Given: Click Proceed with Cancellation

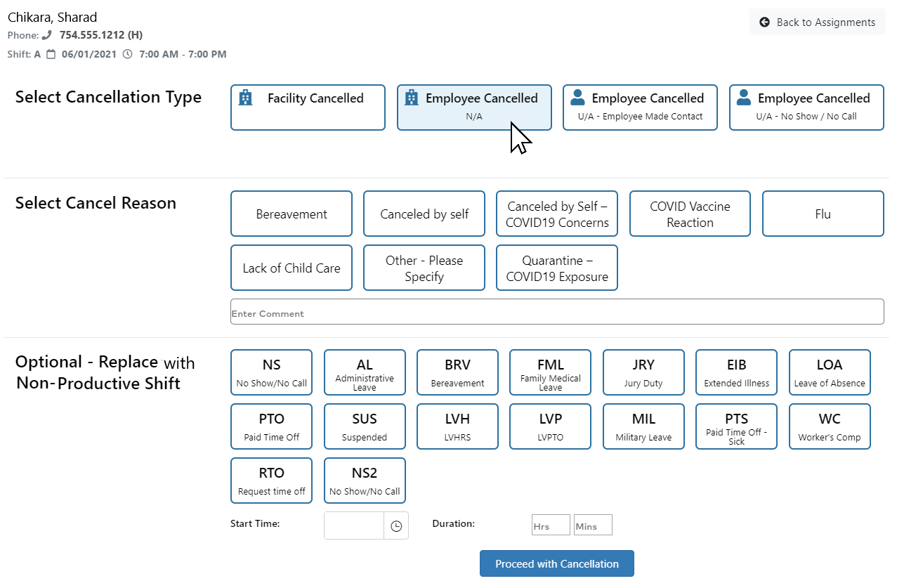Looking at the screenshot, I should (x=556, y=563).
